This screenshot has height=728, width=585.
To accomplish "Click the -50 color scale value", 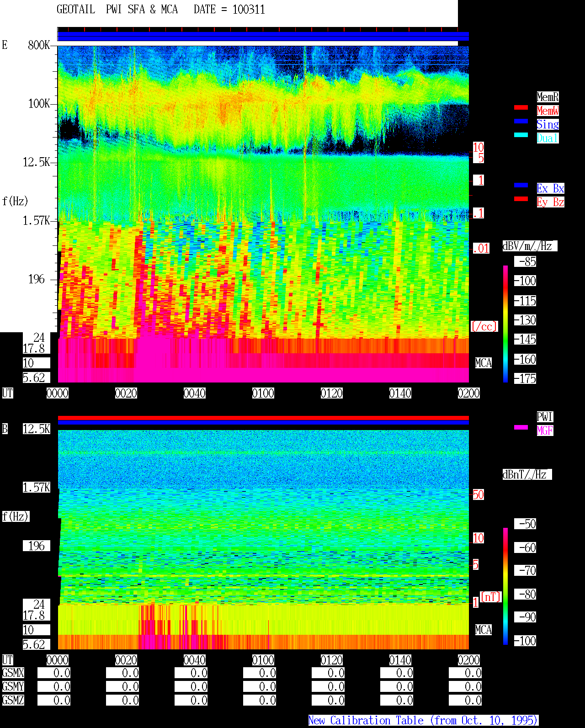I will click(525, 524).
